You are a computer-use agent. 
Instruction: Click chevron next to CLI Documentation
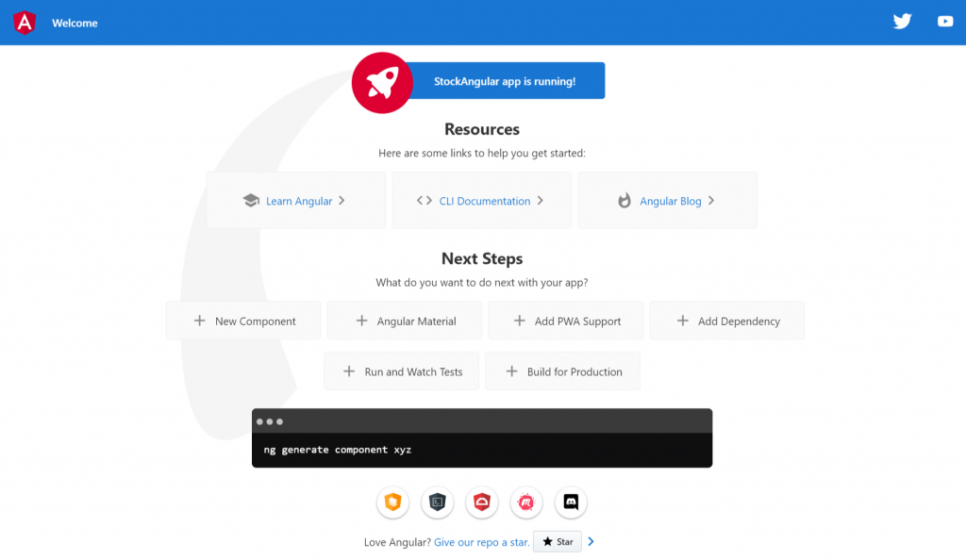(541, 201)
